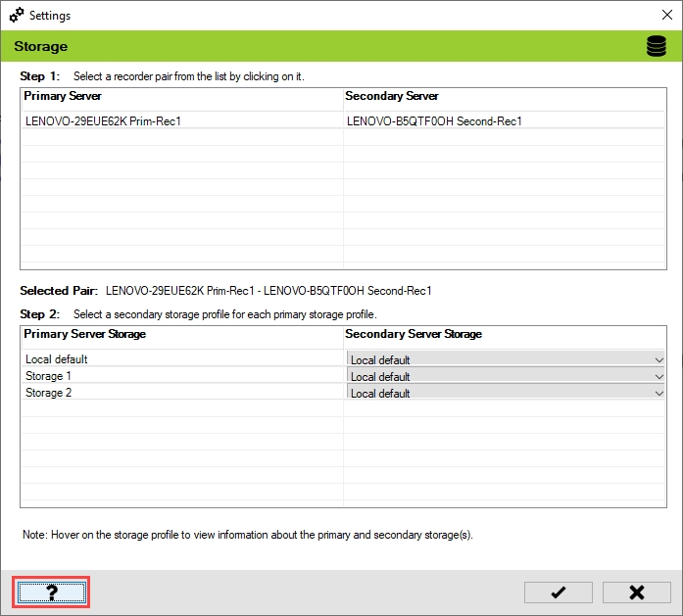Viewport: 683px width, 616px height.
Task: Confirm settings with the checkmark button
Action: pos(558,592)
